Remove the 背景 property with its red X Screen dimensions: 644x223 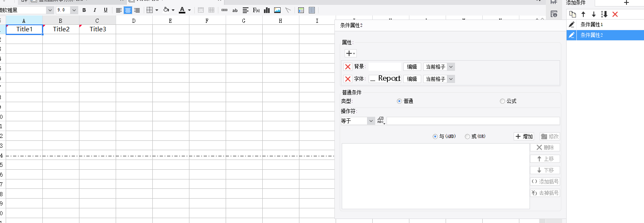[348, 67]
